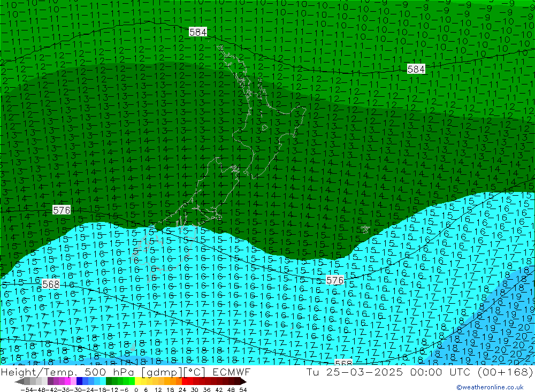Select the gray swatch near -54 on the legend
535x392 pixels.
tap(28, 381)
